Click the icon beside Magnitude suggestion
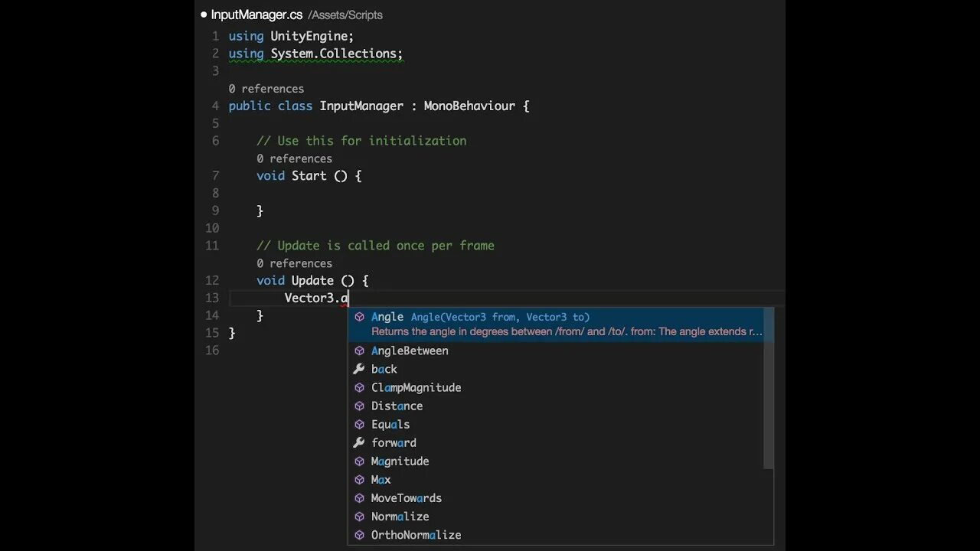Screen dimensions: 980x551 click(360, 461)
